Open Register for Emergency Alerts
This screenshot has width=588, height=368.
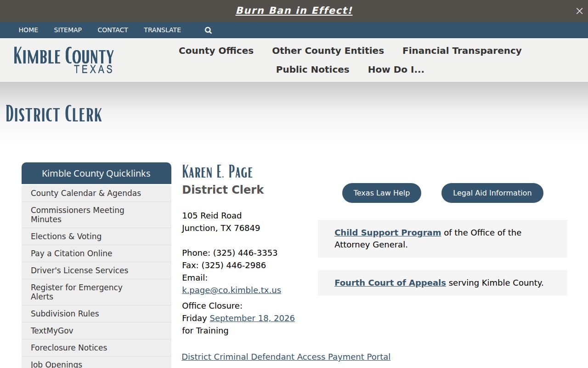point(96,292)
